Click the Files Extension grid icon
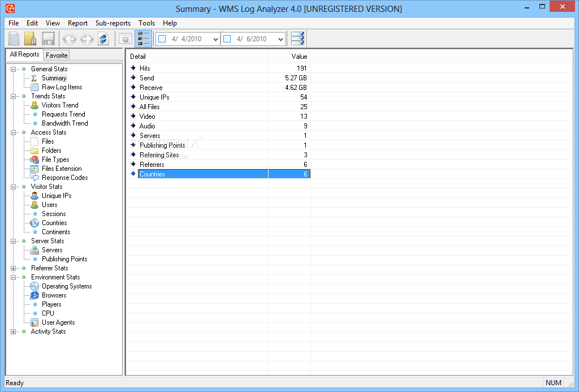Viewport: 579px width, 392px height. (x=34, y=169)
